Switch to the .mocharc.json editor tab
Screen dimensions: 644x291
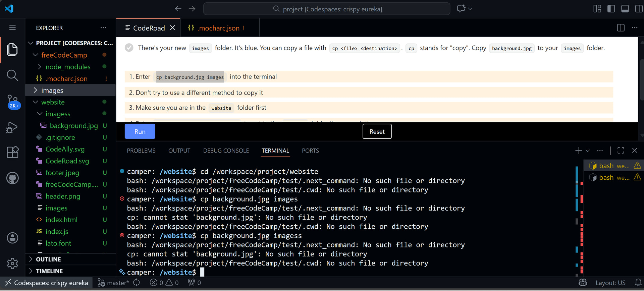tap(218, 28)
